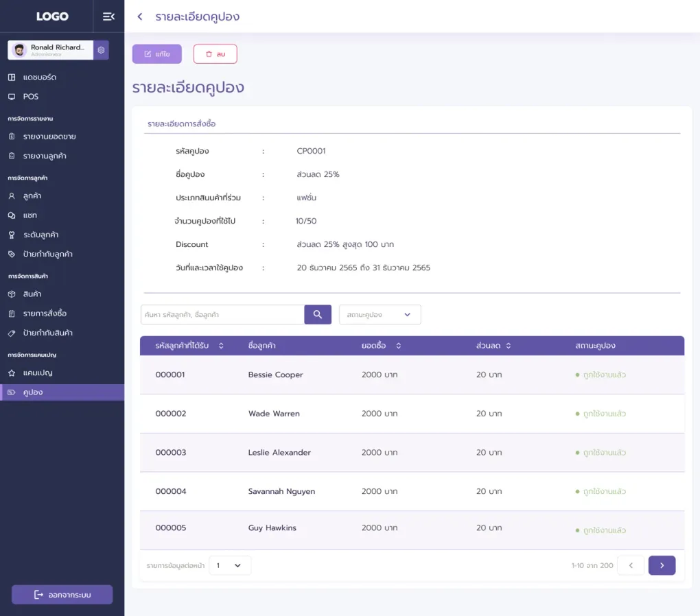This screenshot has width=700, height=616.
Task: Click ออกจากระบบ logout button
Action: 62,595
